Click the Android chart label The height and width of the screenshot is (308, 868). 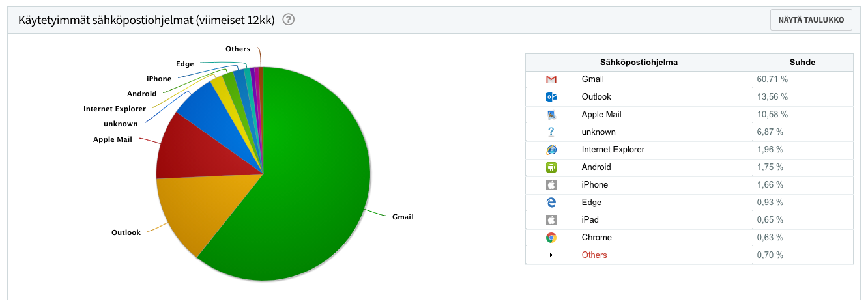point(142,94)
